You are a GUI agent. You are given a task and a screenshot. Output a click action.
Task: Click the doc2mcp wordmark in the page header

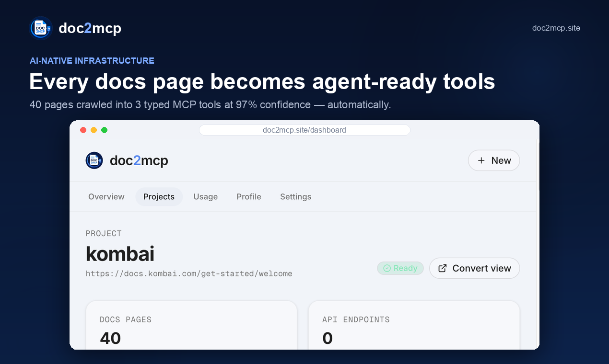point(90,28)
